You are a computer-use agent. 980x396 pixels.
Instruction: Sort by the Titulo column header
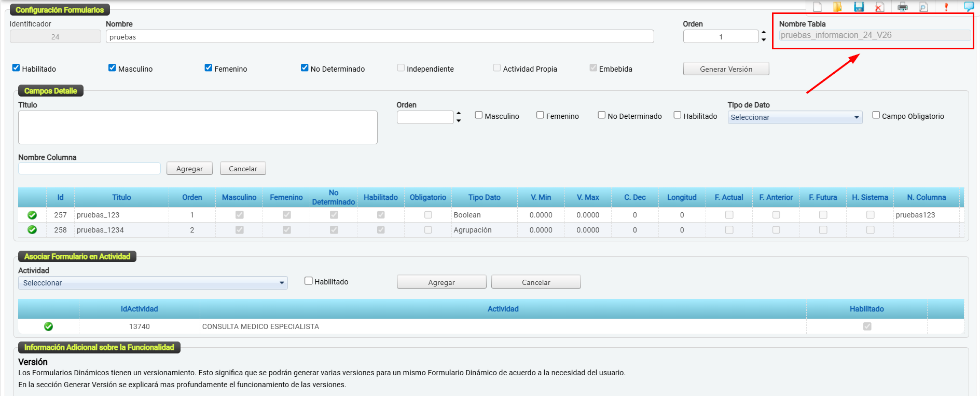[x=121, y=197]
